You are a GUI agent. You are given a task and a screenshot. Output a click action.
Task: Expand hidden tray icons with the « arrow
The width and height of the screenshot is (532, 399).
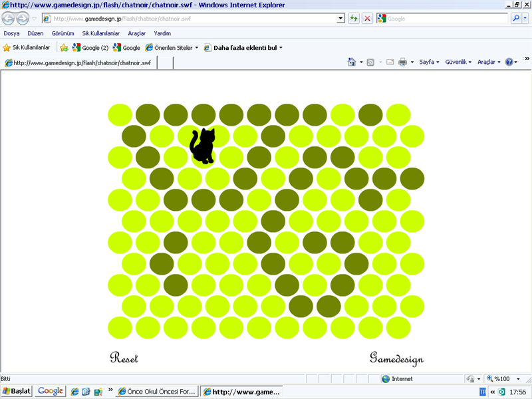[492, 392]
